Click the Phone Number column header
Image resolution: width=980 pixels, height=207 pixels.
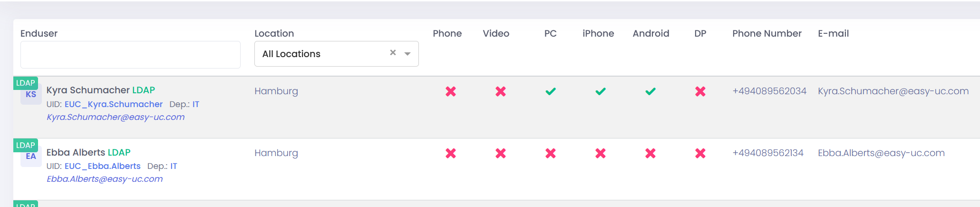point(767,33)
